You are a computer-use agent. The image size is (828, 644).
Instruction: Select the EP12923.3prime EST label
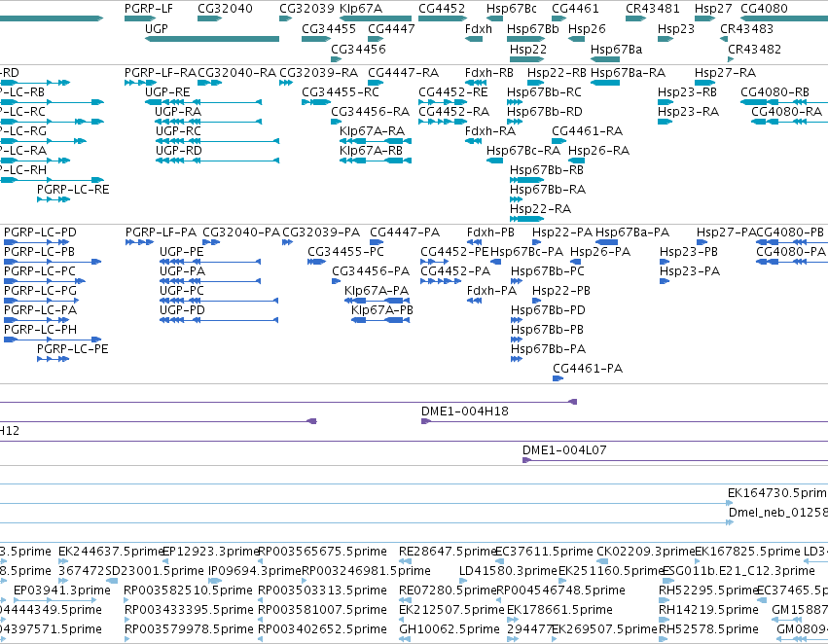[211, 552]
